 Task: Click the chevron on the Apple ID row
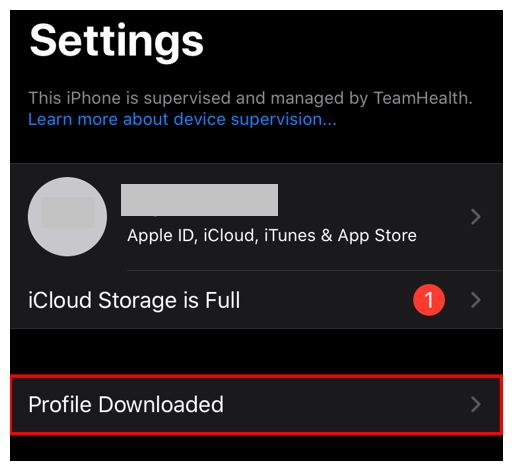point(476,217)
